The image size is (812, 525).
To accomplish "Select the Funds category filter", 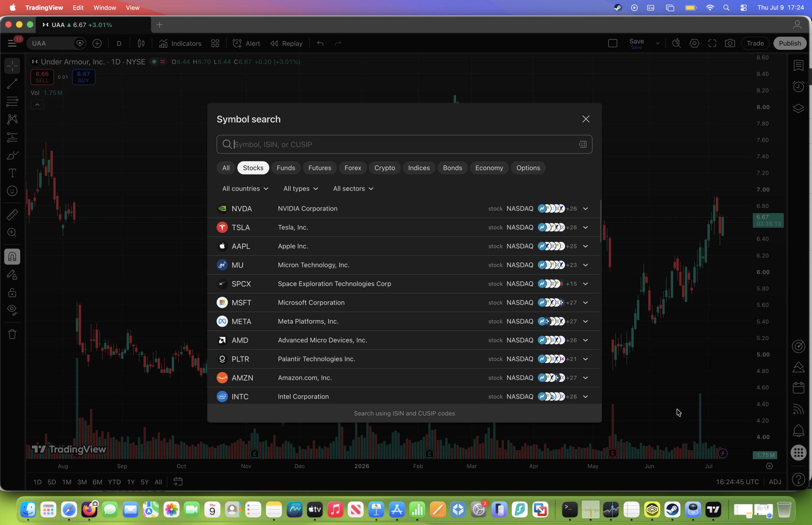I will pos(286,168).
